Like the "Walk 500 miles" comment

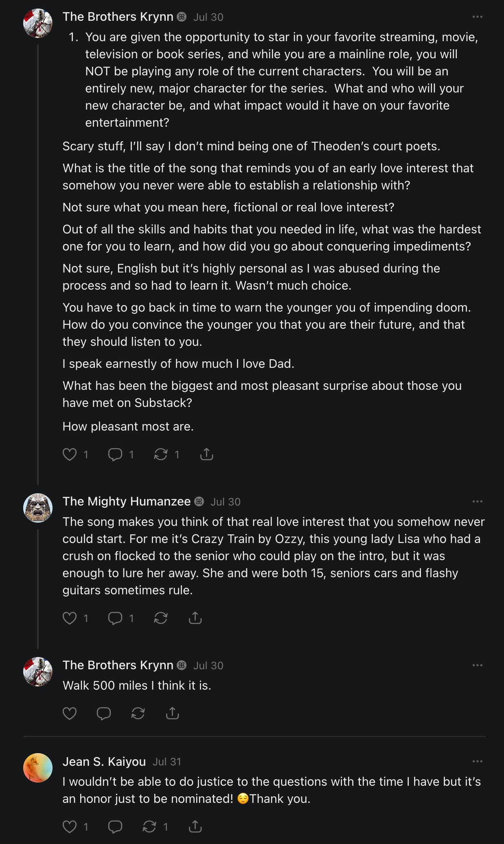click(x=70, y=713)
